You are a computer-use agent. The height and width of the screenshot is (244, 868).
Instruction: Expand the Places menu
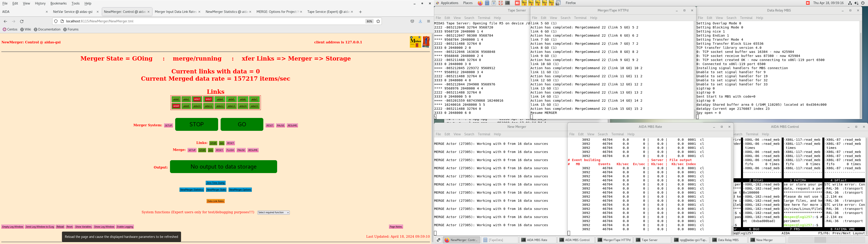click(468, 3)
